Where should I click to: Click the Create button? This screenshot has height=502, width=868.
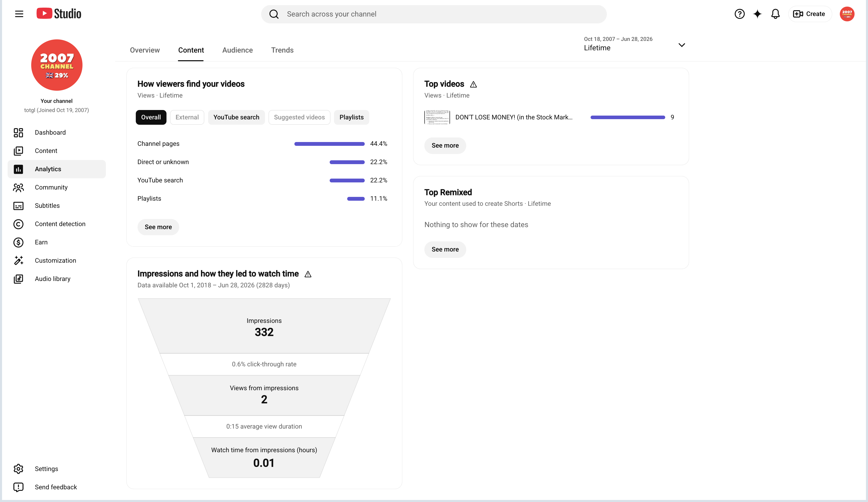pyautogui.click(x=810, y=14)
